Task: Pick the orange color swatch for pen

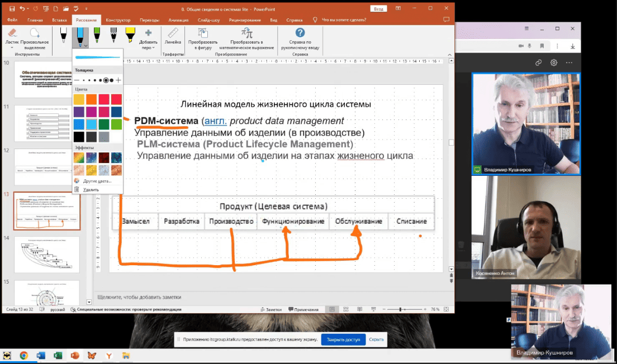Action: [x=92, y=99]
